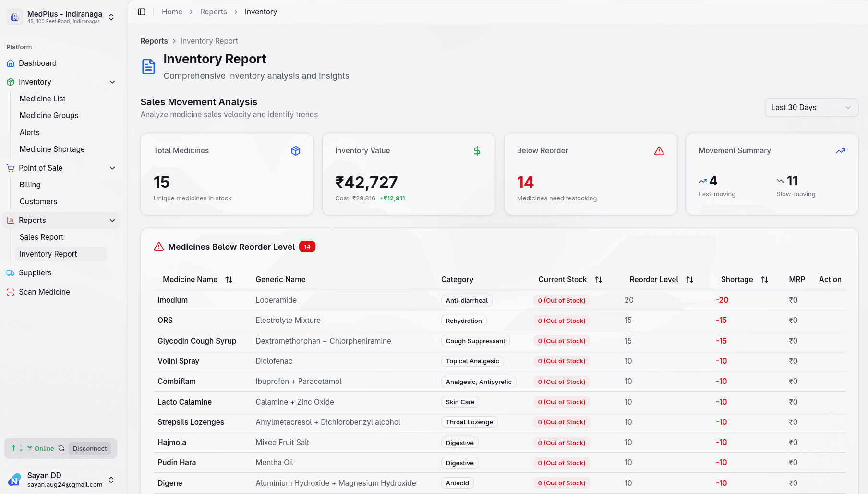Click the Anti-diarrheal category badge

467,300
